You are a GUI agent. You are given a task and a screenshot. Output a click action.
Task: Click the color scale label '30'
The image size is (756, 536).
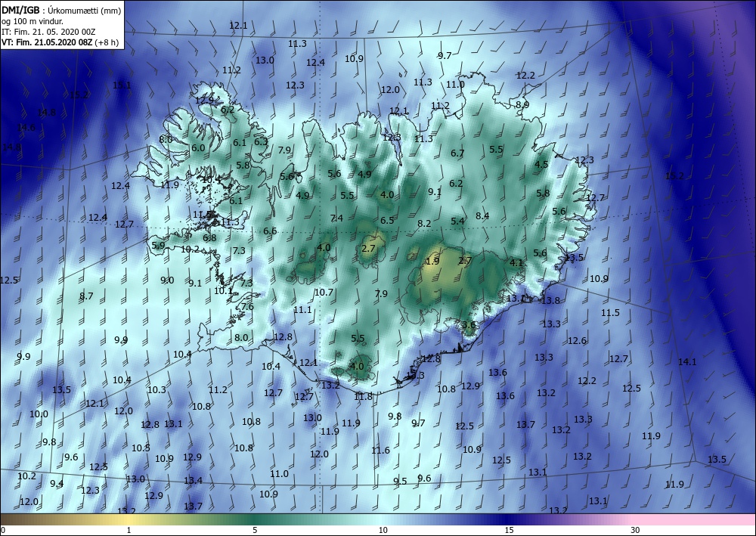click(x=636, y=530)
